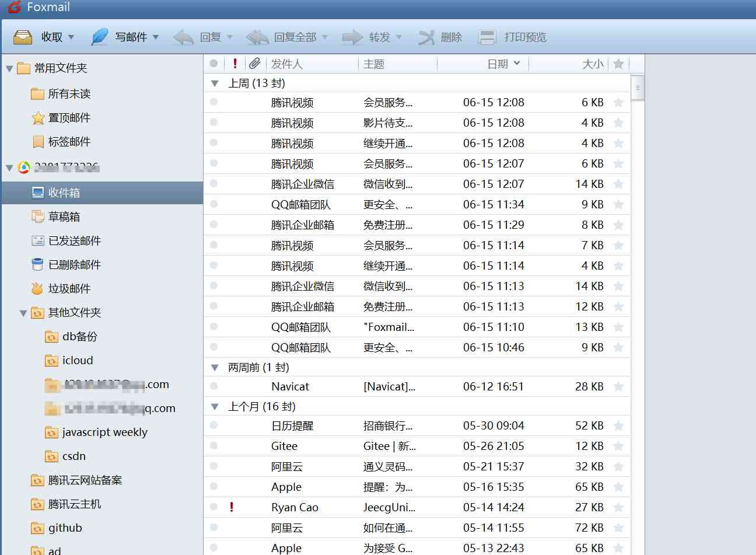
Task: Open the 腾讯云网站备案 folder
Action: [x=76, y=480]
